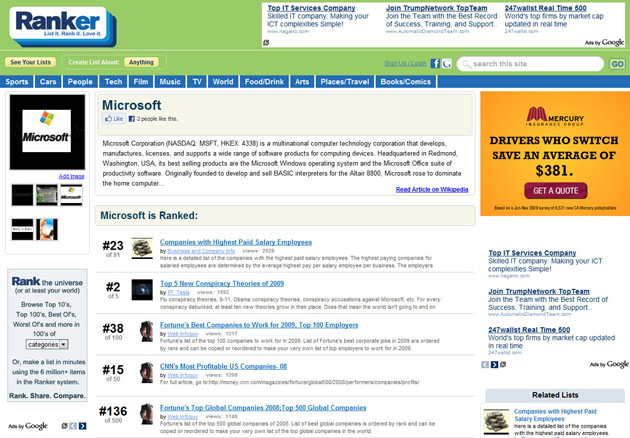Open the Cars category

(48, 82)
